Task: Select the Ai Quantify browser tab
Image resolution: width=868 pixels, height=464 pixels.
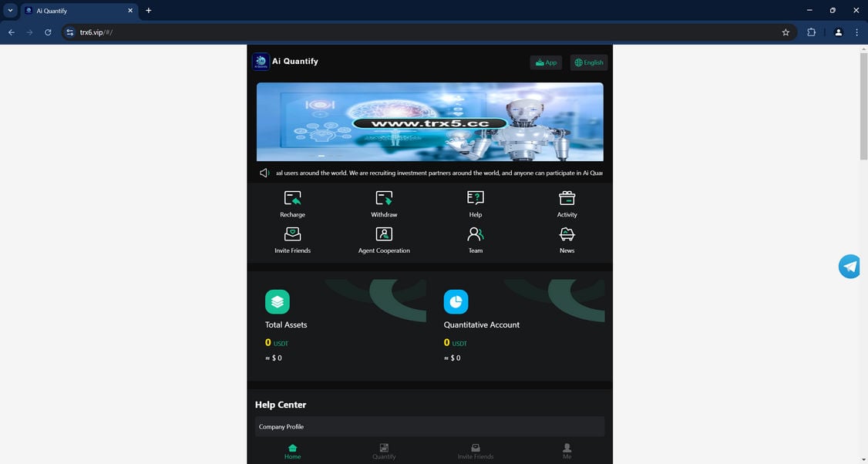Action: pyautogui.click(x=79, y=11)
